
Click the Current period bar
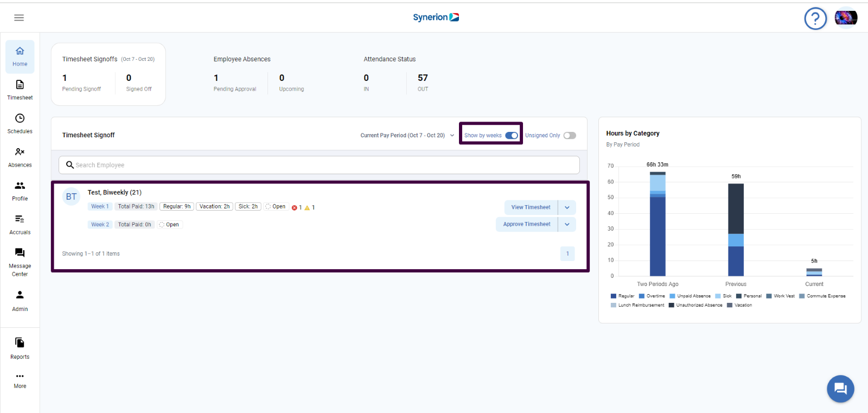pyautogui.click(x=814, y=272)
